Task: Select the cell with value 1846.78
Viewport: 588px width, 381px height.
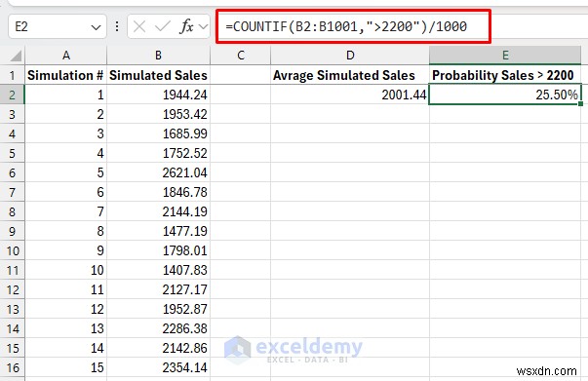Action: [x=158, y=192]
